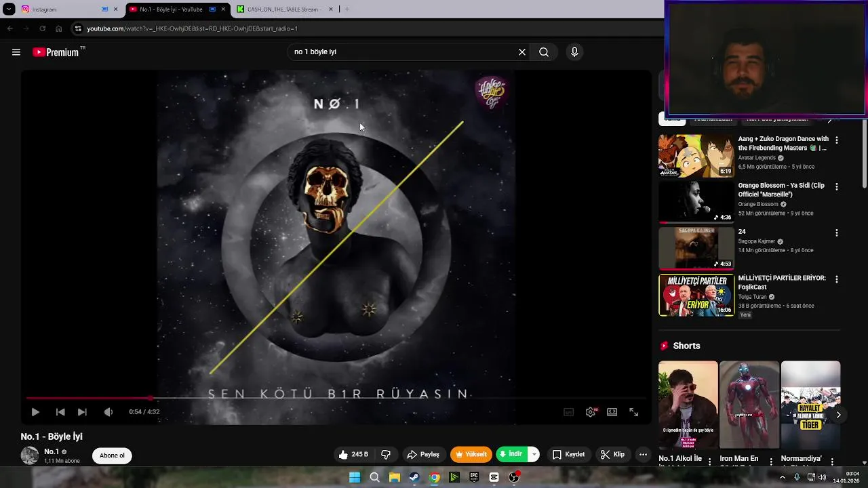The width and height of the screenshot is (868, 488).
Task: Open Epic Games launcher from the taskbar
Action: click(474, 478)
